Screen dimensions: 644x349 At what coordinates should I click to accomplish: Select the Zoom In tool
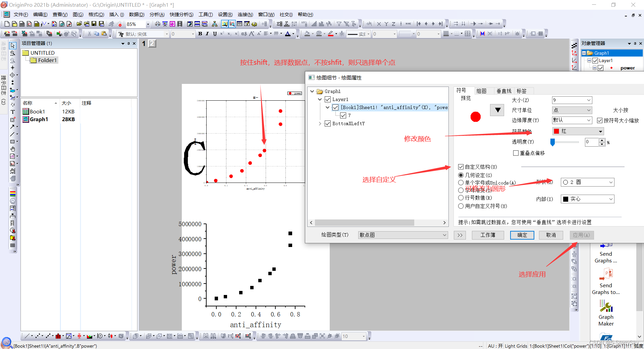pos(12,53)
